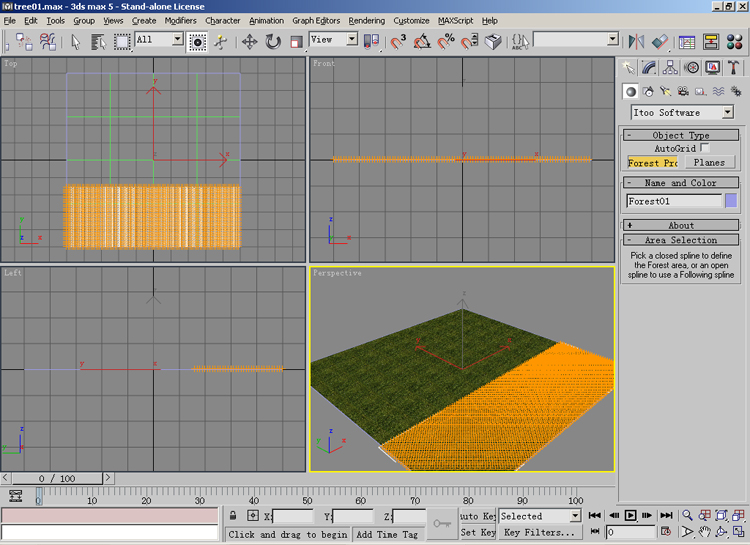
Task: Activate the Select and Scale tool
Action: [297, 42]
